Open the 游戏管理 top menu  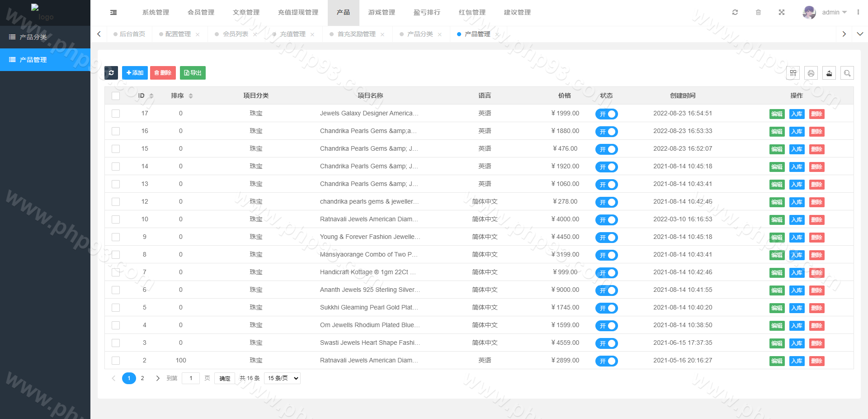(x=382, y=13)
